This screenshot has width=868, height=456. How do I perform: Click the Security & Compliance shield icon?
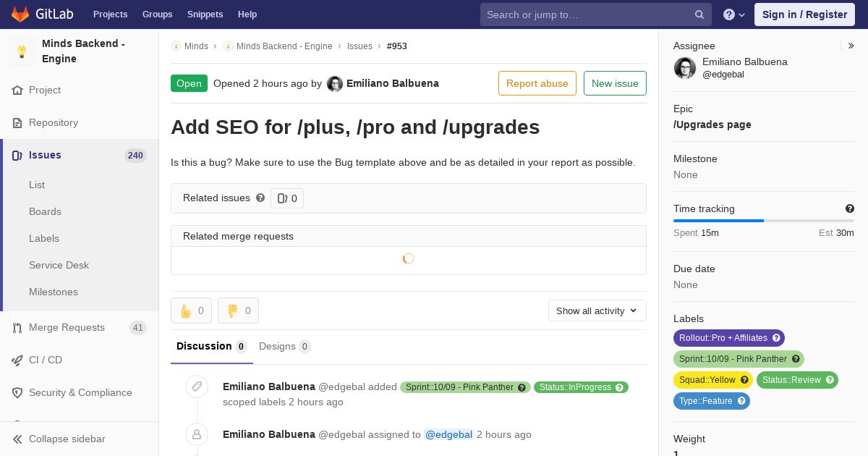coord(17,393)
